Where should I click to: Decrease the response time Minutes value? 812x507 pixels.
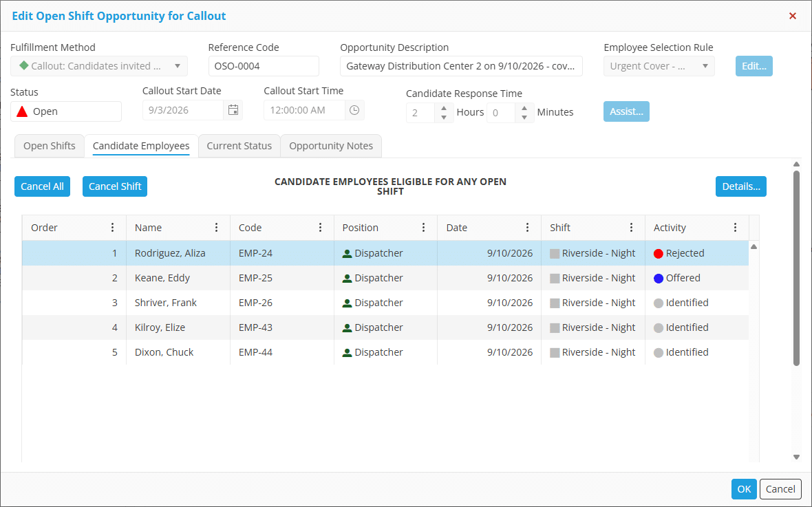tap(524, 117)
